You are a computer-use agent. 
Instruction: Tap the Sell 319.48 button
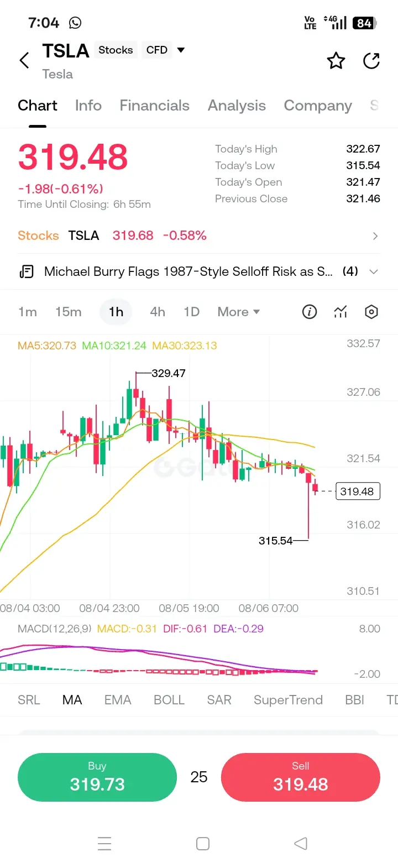coord(301,777)
